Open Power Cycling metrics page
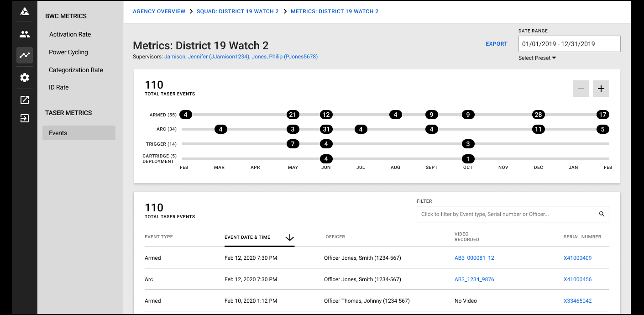644x315 pixels. pos(68,52)
